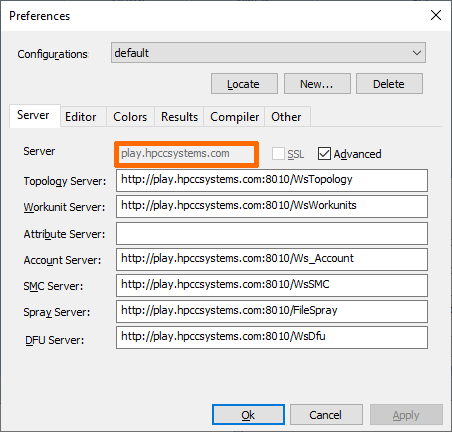
Task: Open the Other tab
Action: (286, 117)
